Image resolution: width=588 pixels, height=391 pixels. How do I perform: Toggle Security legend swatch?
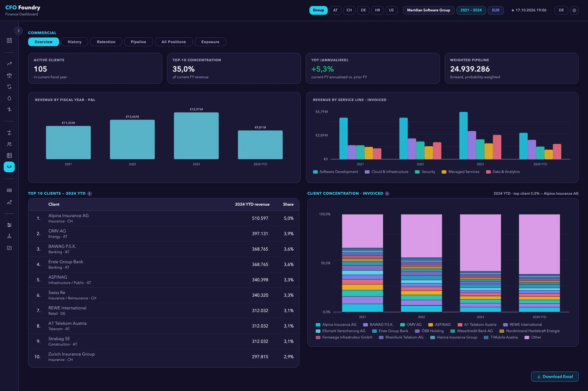pos(417,172)
